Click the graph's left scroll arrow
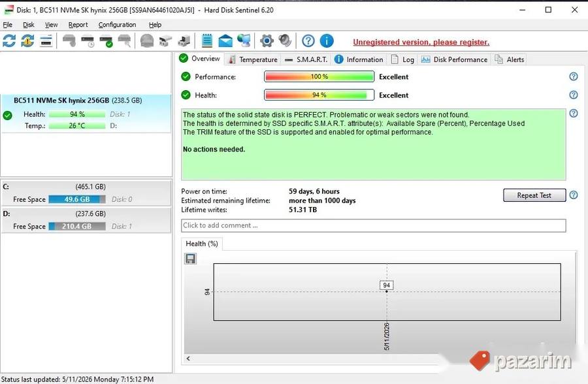 [188, 359]
